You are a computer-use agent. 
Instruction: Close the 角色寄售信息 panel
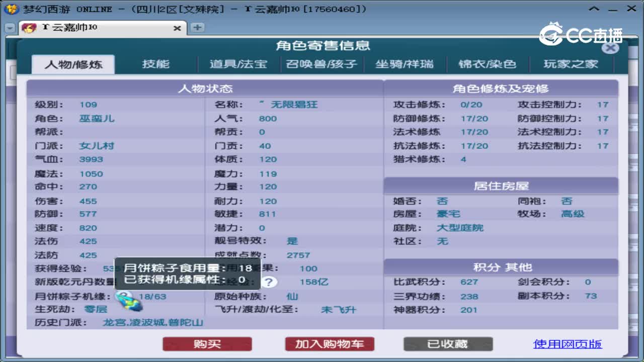[x=610, y=48]
